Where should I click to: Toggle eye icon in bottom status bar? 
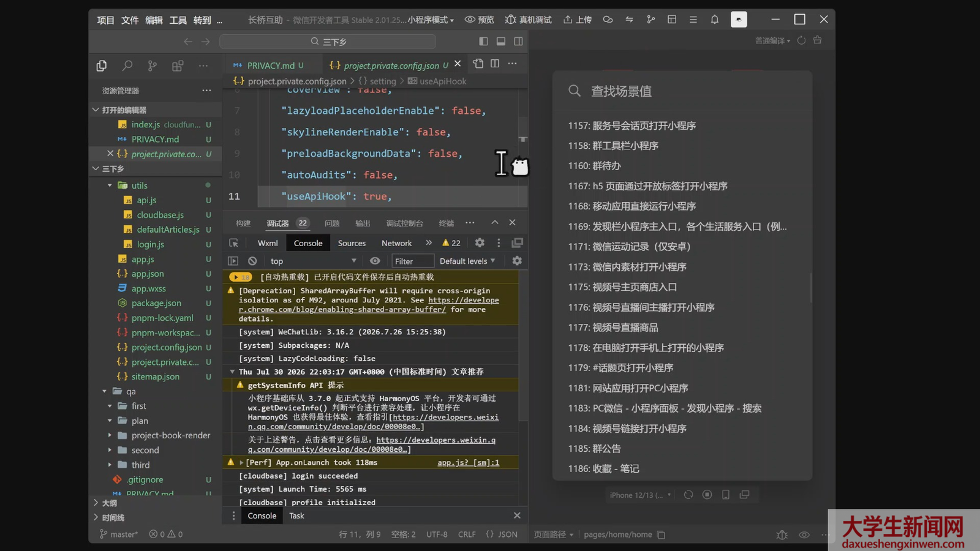coord(804,534)
